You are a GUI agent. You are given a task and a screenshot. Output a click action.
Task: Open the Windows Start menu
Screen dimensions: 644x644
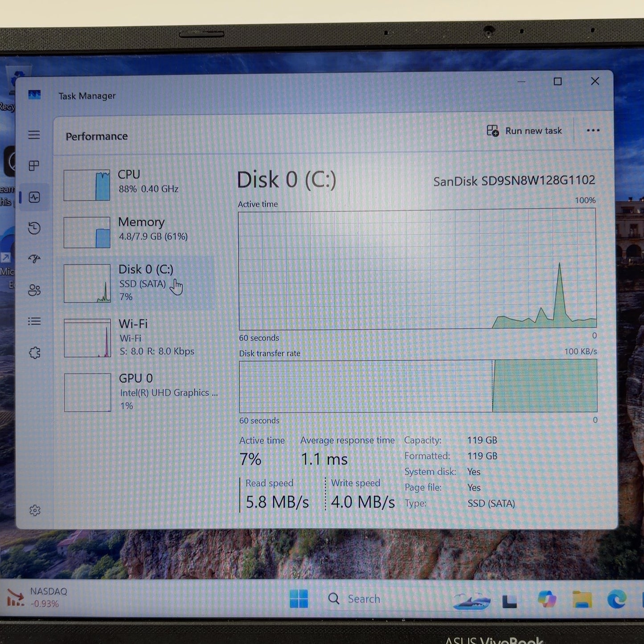click(299, 599)
